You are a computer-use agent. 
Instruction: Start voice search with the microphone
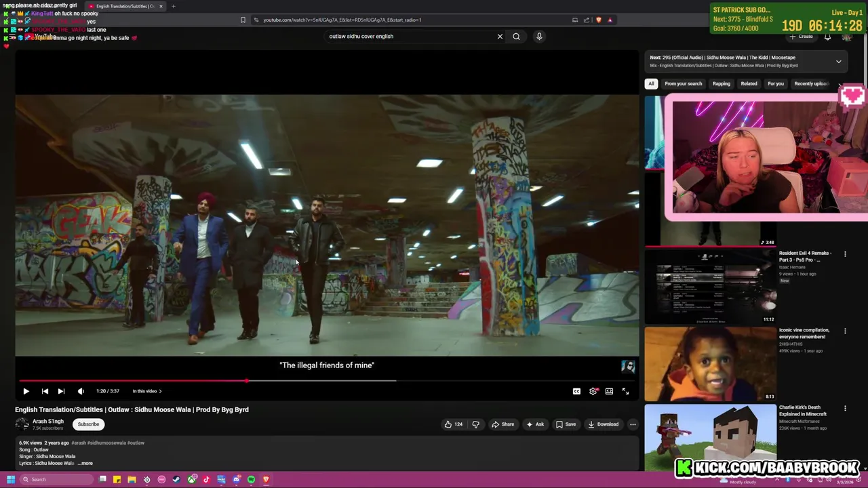click(539, 37)
